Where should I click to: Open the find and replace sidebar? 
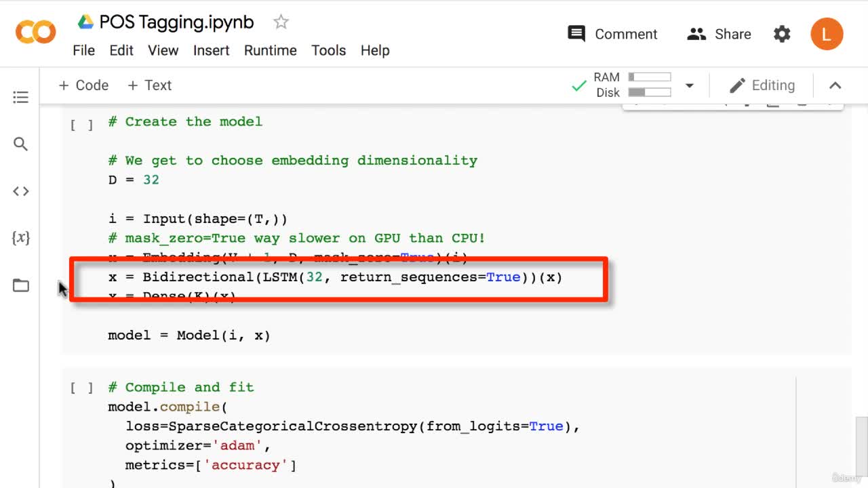coord(21,144)
